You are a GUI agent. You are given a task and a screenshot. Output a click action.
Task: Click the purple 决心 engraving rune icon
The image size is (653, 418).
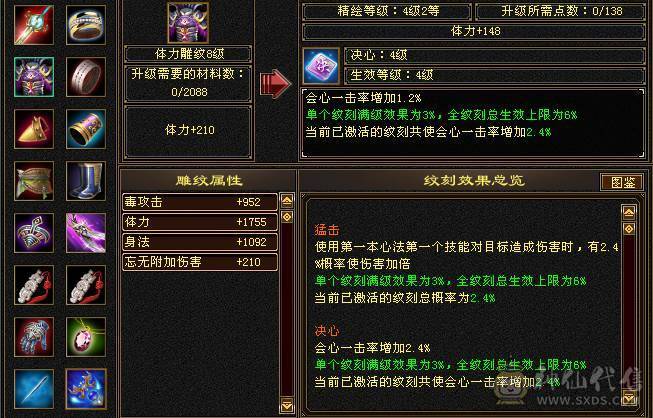pos(321,66)
